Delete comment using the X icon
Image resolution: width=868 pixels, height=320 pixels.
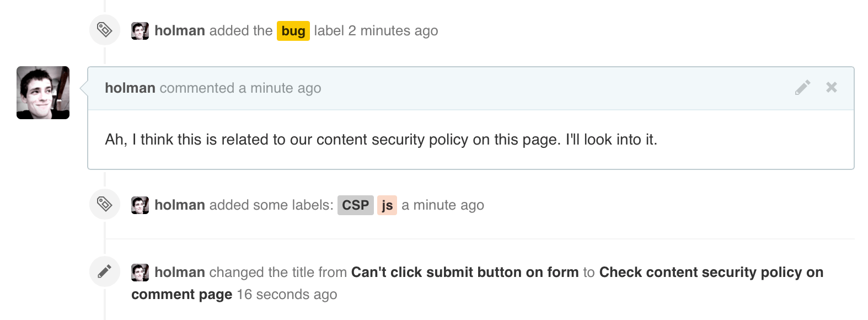[x=832, y=87]
